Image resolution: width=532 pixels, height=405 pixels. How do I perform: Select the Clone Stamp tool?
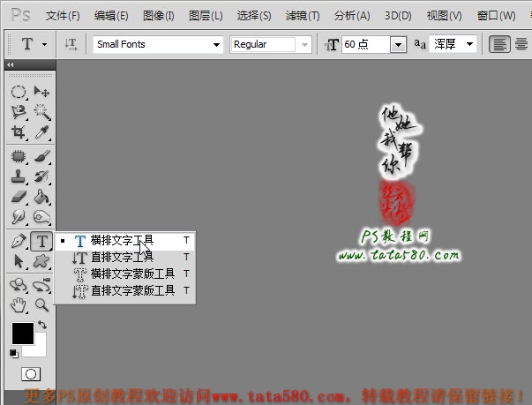19,176
